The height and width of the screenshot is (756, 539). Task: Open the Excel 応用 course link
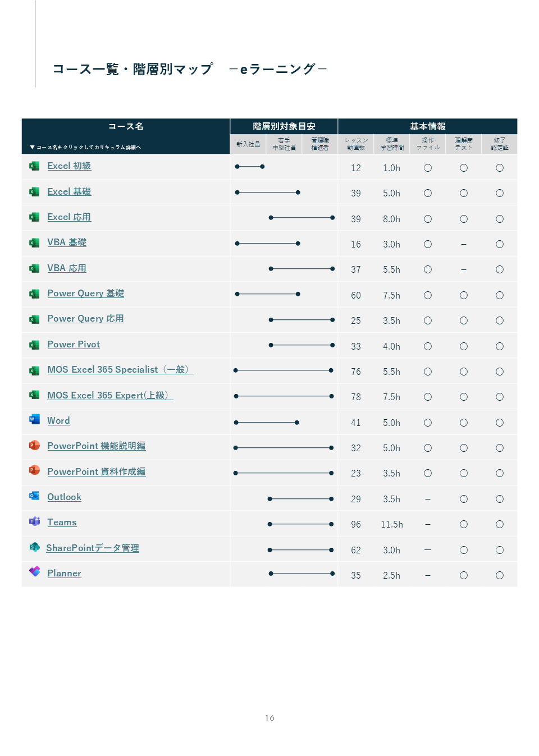[x=69, y=217]
